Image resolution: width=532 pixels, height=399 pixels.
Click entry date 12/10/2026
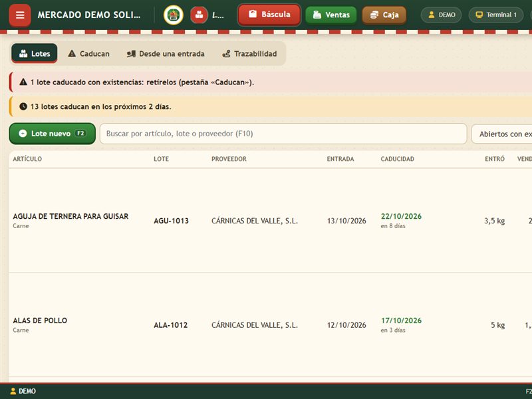346,325
